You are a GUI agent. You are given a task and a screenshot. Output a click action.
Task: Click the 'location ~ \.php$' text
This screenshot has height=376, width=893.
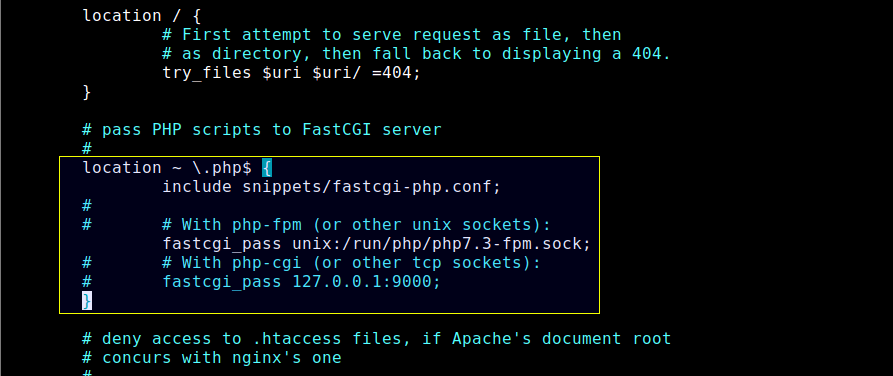(x=167, y=168)
